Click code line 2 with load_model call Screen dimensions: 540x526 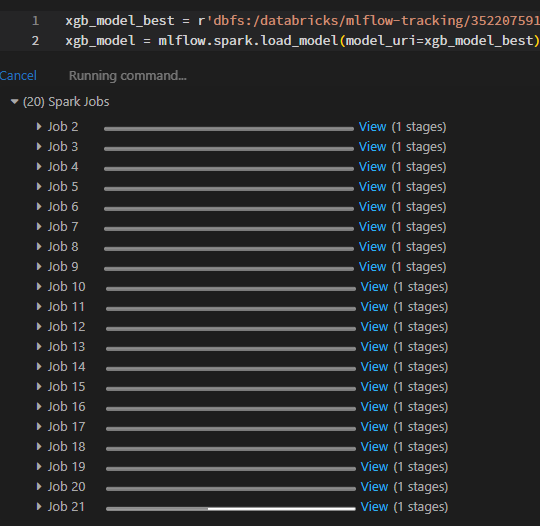pyautogui.click(x=302, y=41)
